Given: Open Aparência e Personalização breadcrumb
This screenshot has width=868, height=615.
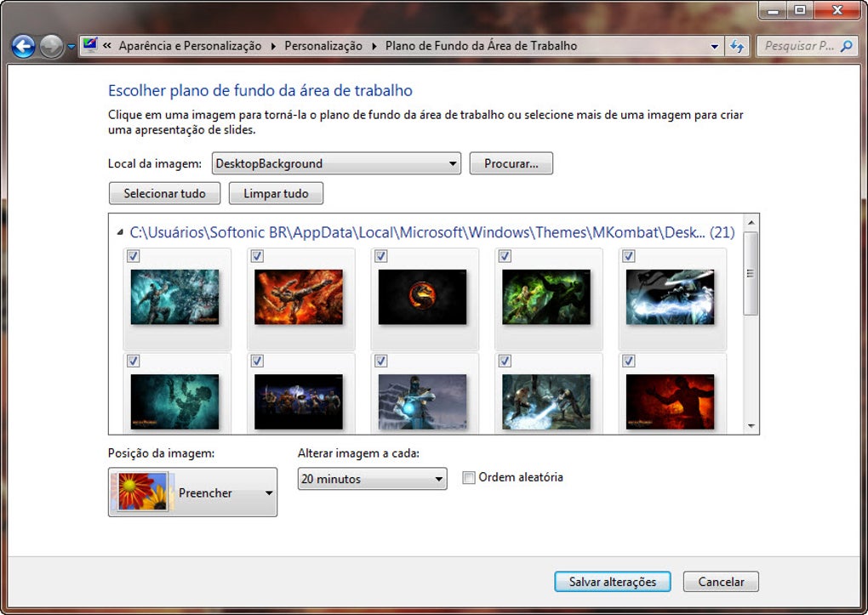Looking at the screenshot, I should pos(190,46).
